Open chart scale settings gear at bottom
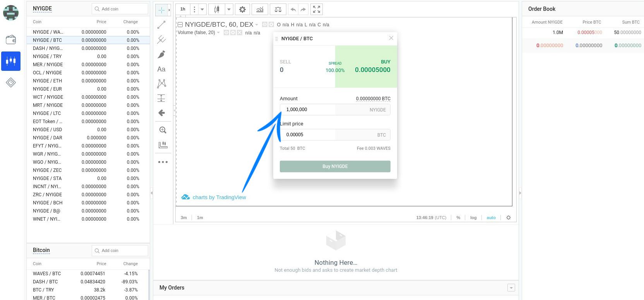This screenshot has height=300, width=644. (509, 218)
